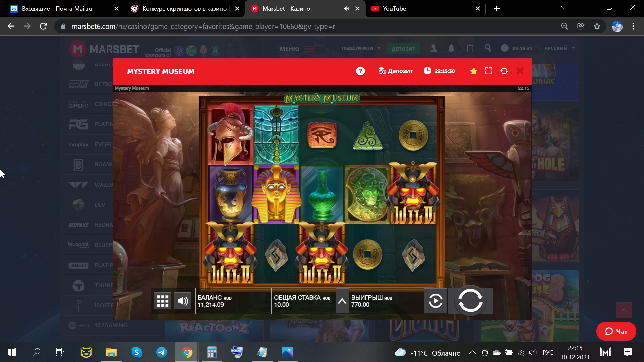This screenshot has height=362, width=644.
Task: Open the МЕНЮ site menu
Action: click(x=297, y=49)
